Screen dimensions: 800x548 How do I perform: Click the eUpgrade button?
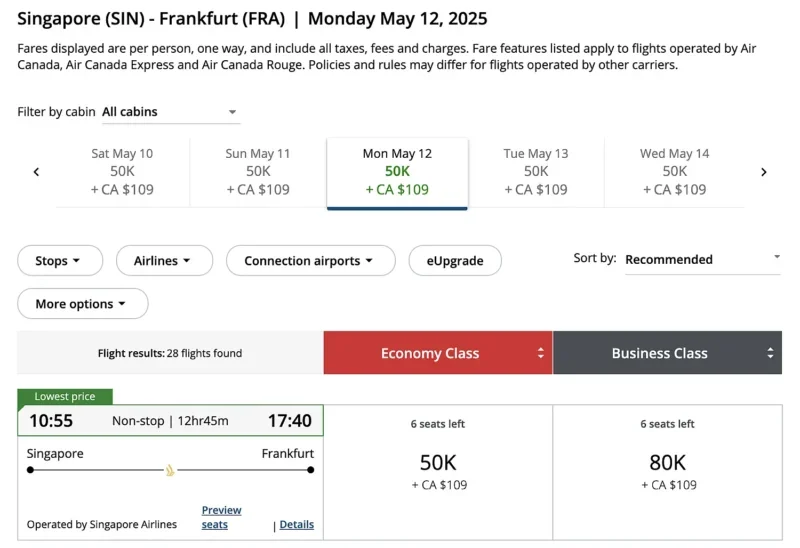455,261
